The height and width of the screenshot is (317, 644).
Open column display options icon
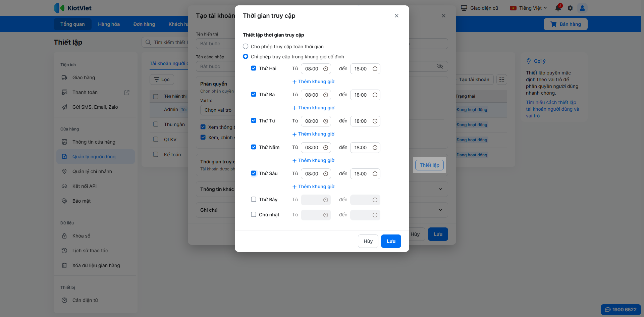click(x=502, y=80)
